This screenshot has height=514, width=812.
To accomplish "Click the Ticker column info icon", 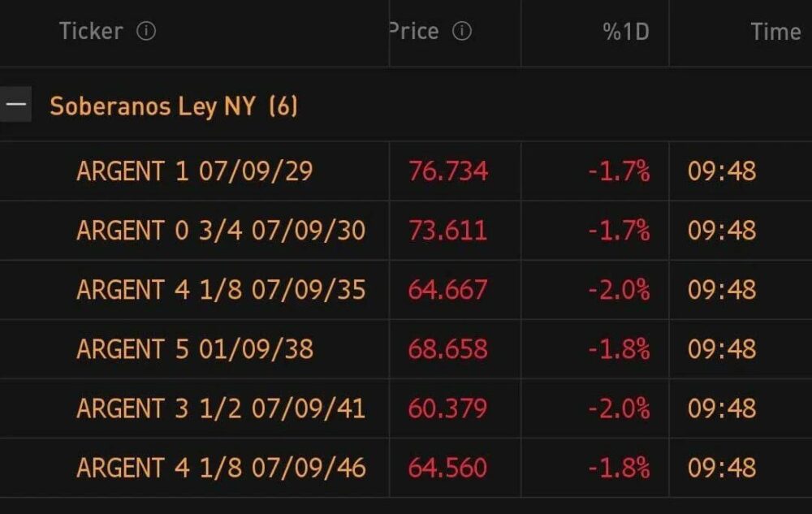I will 146,32.
